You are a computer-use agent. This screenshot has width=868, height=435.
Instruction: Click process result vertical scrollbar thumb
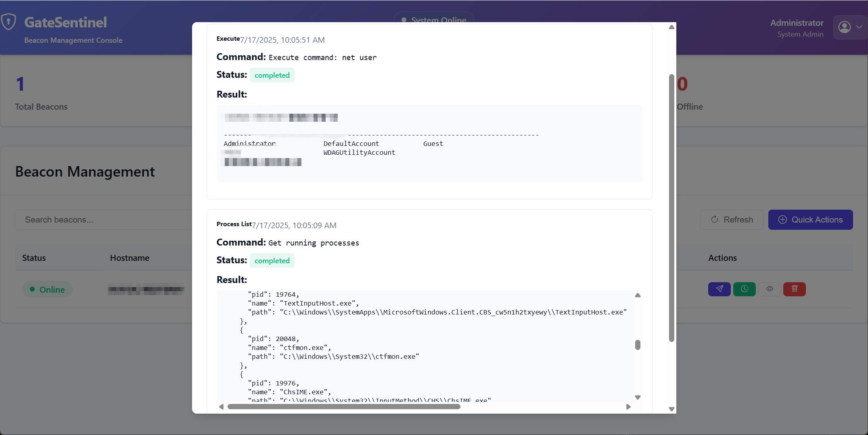[638, 345]
